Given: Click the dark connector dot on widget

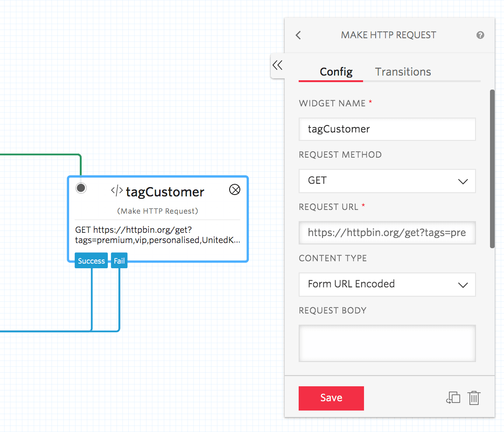Looking at the screenshot, I should pos(81,188).
